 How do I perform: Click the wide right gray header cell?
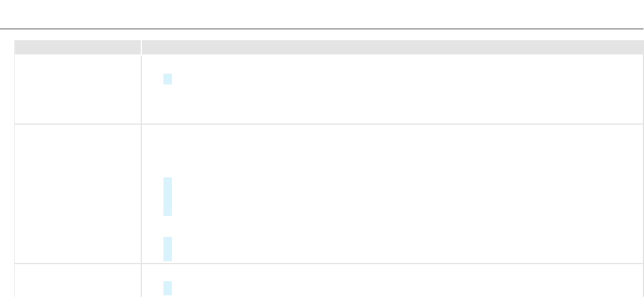point(392,47)
